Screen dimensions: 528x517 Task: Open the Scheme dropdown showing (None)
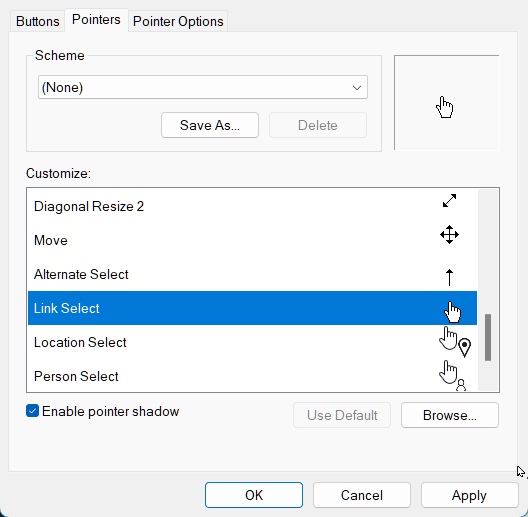click(203, 87)
